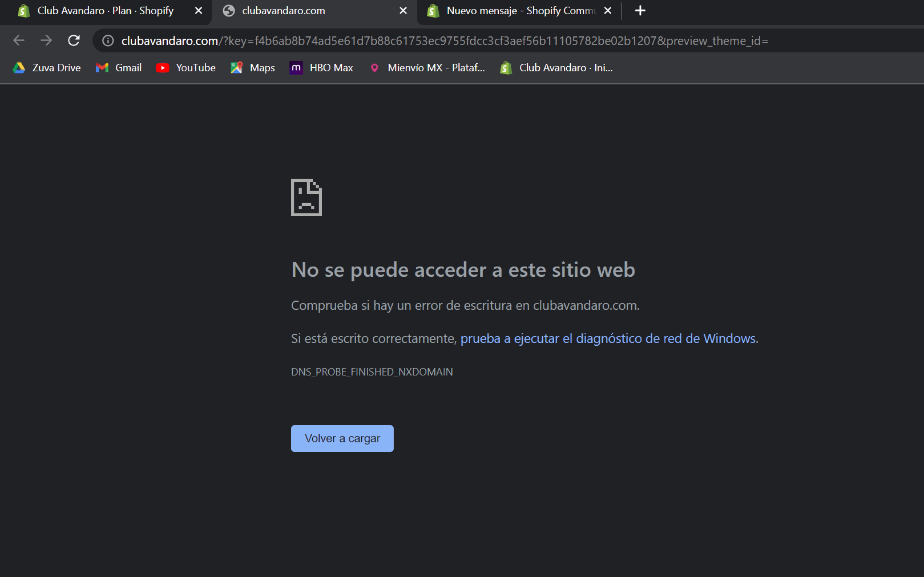
Task: Open new tab with plus icon
Action: click(640, 11)
